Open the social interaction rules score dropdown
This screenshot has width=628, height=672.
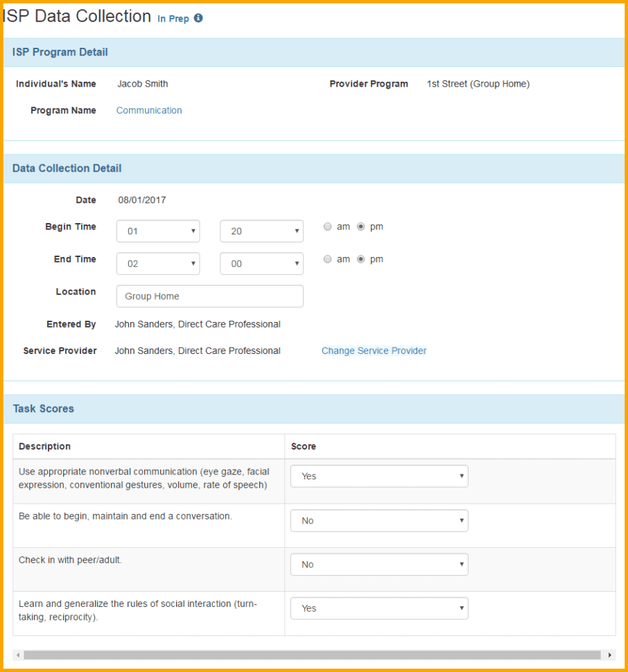pyautogui.click(x=378, y=608)
